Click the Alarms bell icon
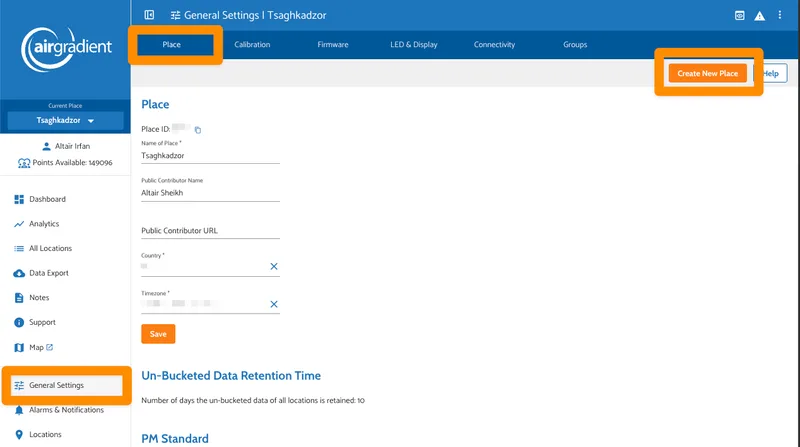800x447 pixels. click(19, 410)
